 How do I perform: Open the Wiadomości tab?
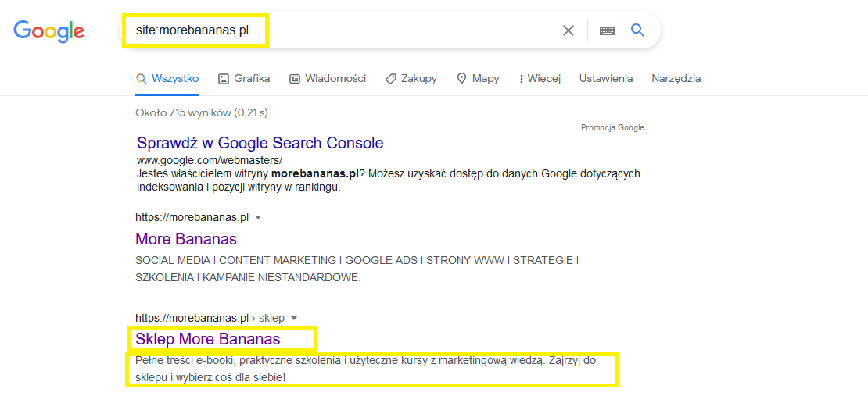click(x=328, y=79)
